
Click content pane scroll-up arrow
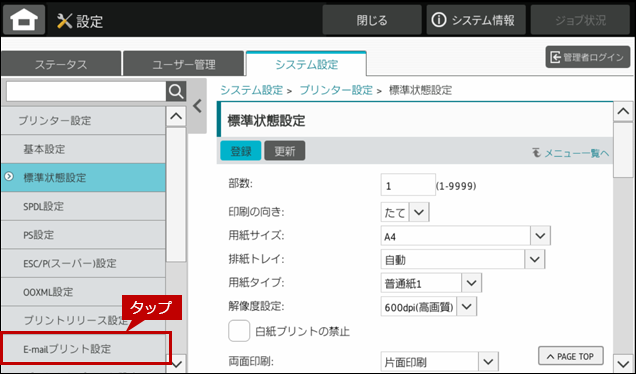pos(623,112)
